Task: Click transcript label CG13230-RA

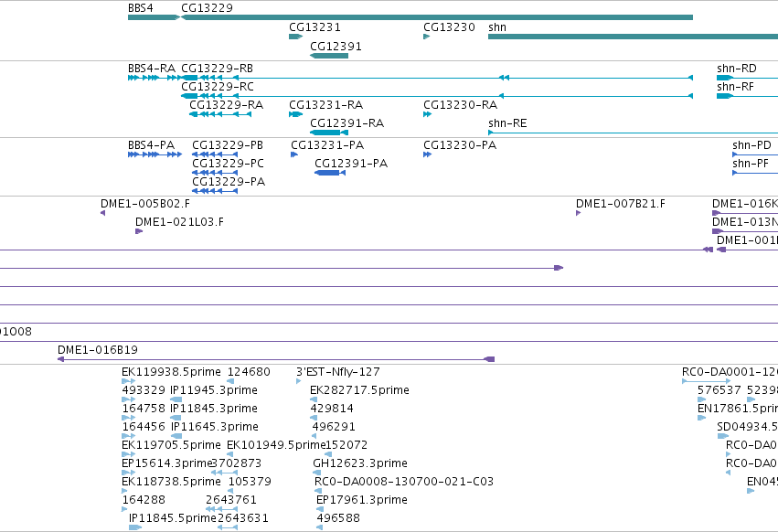Action: [x=460, y=105]
